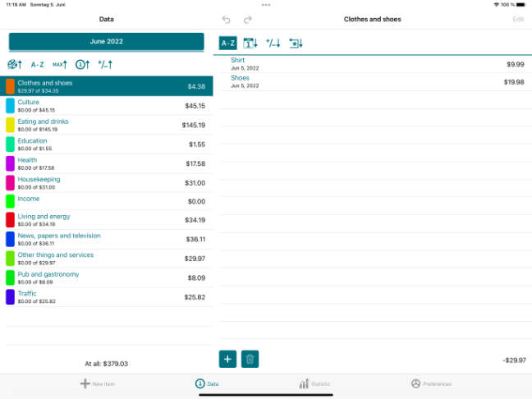The height and width of the screenshot is (399, 532).
Task: Select the Education category
Action: tap(107, 144)
